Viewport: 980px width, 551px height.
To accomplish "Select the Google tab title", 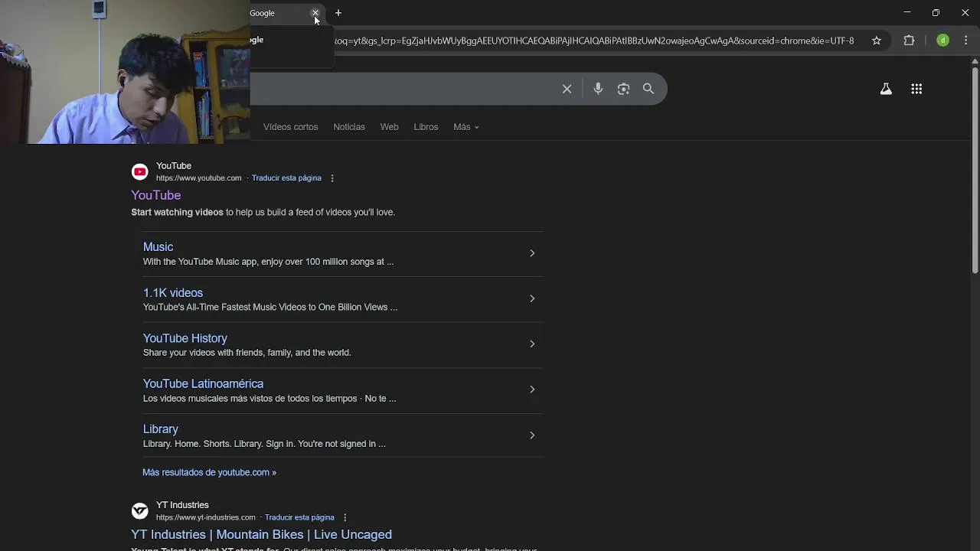I will pyautogui.click(x=262, y=13).
